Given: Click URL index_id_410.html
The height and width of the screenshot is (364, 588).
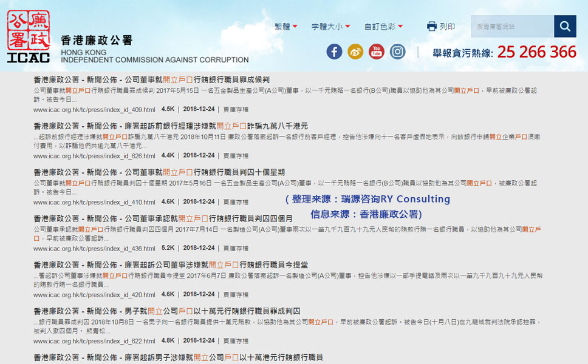Looking at the screenshot, I should (94, 202).
